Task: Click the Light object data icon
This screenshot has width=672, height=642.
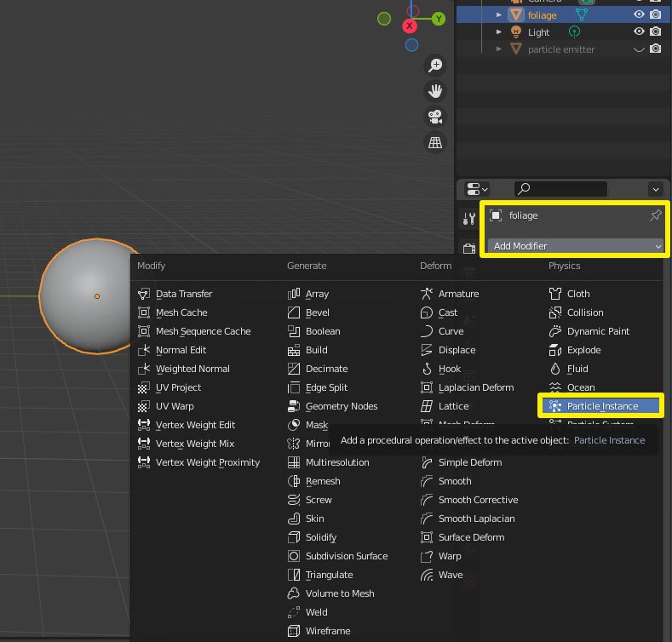Action: (574, 32)
